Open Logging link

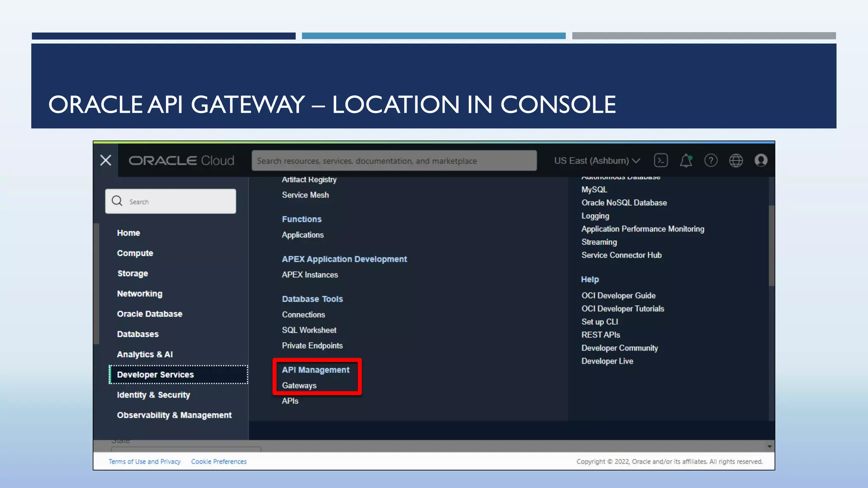tap(595, 216)
